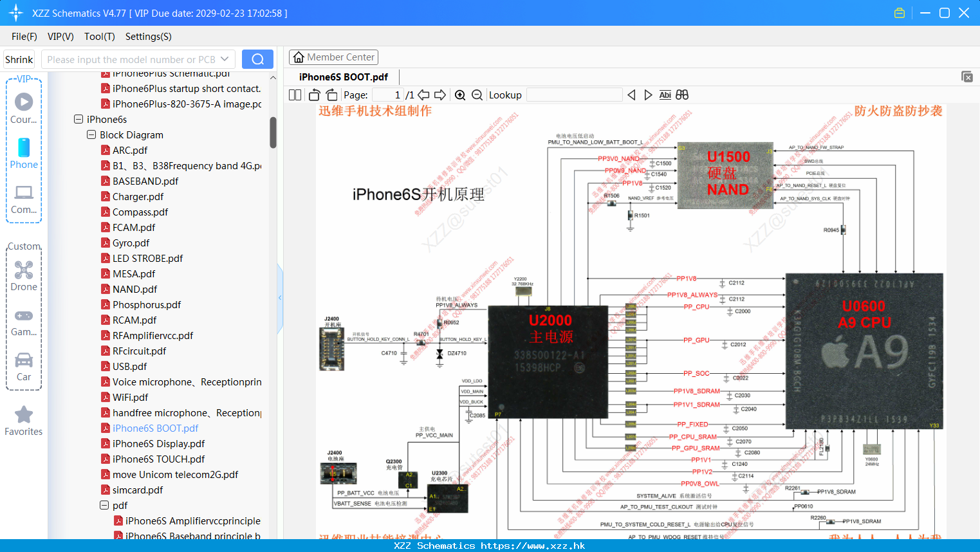Select the iPhone6S BOOT.pdf tab

(344, 77)
